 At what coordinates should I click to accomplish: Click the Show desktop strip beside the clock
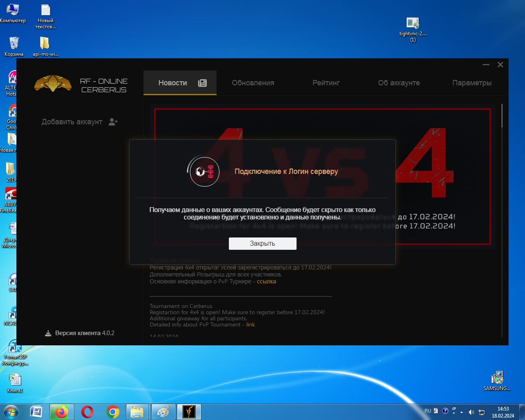tap(522, 412)
